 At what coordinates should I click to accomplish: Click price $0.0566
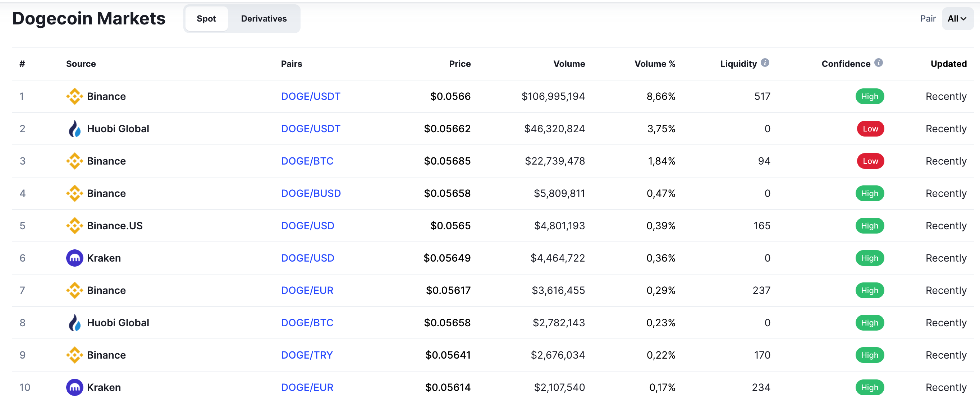[450, 96]
